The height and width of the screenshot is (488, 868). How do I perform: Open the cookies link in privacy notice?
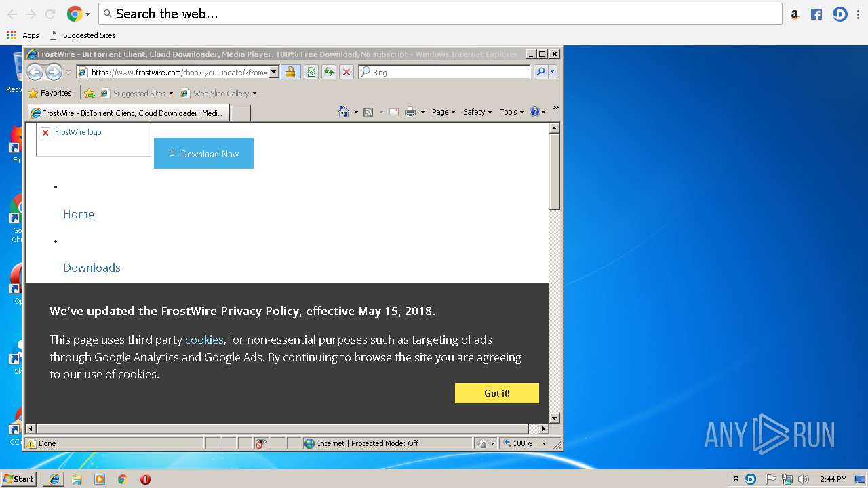[204, 340]
